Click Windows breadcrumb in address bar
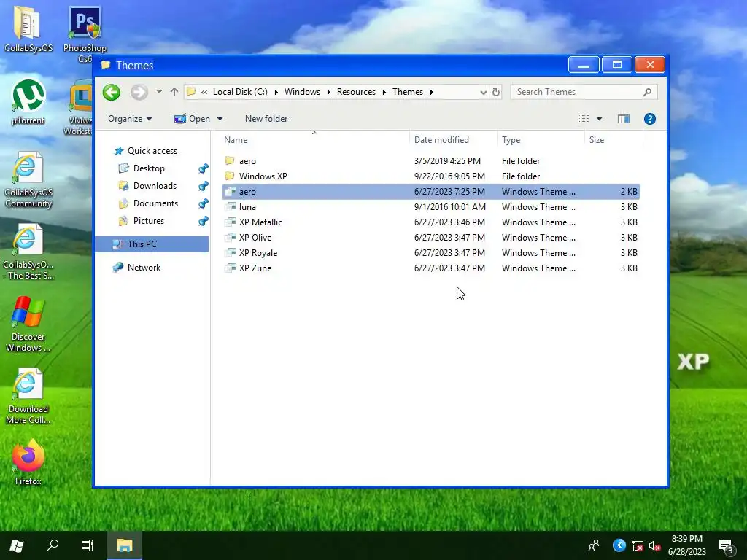Image resolution: width=747 pixels, height=560 pixels. (302, 92)
